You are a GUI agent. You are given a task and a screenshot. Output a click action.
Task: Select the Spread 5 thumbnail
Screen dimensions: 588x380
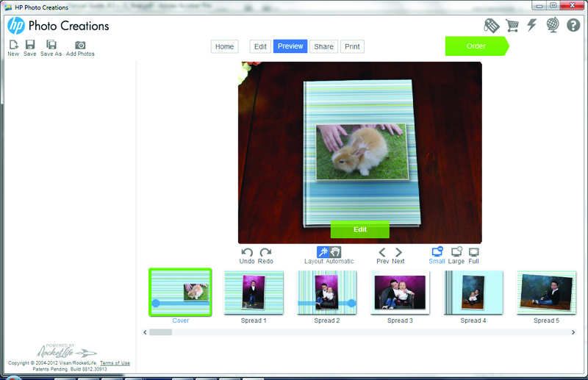546,293
